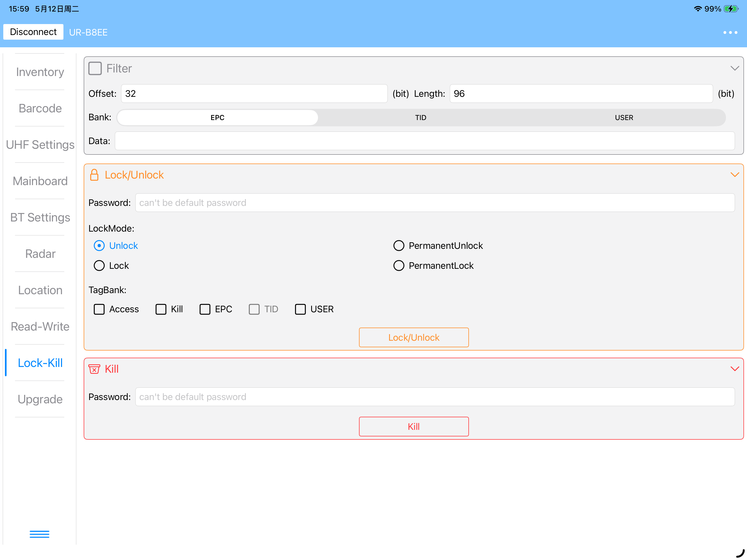This screenshot has width=747, height=560.
Task: Focus the Kill password field
Action: pos(435,397)
